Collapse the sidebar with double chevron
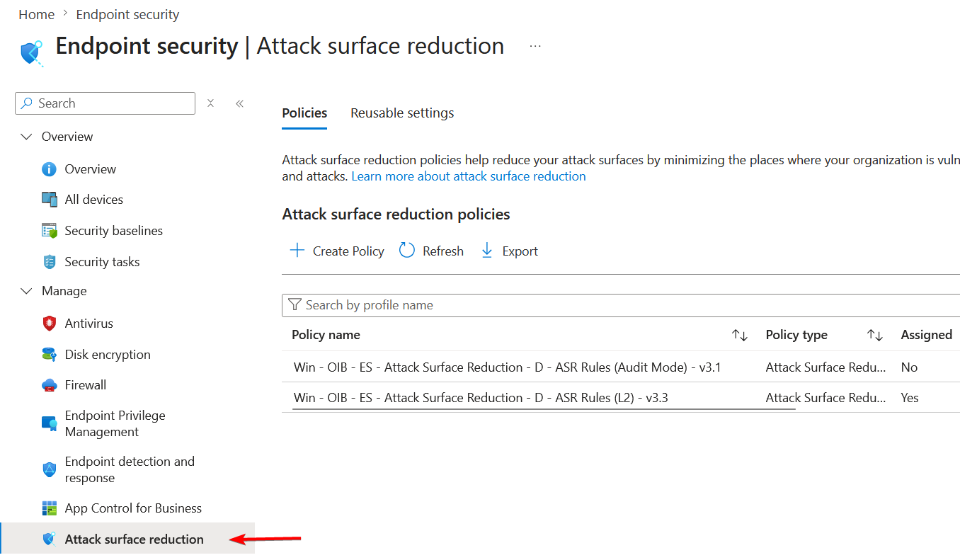Image resolution: width=960 pixels, height=560 pixels. [239, 103]
